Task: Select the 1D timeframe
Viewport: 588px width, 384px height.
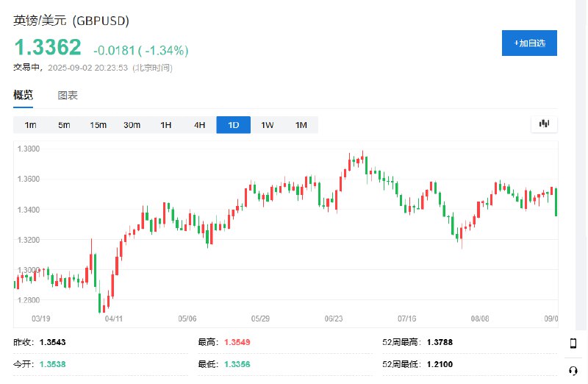Action: (x=233, y=125)
